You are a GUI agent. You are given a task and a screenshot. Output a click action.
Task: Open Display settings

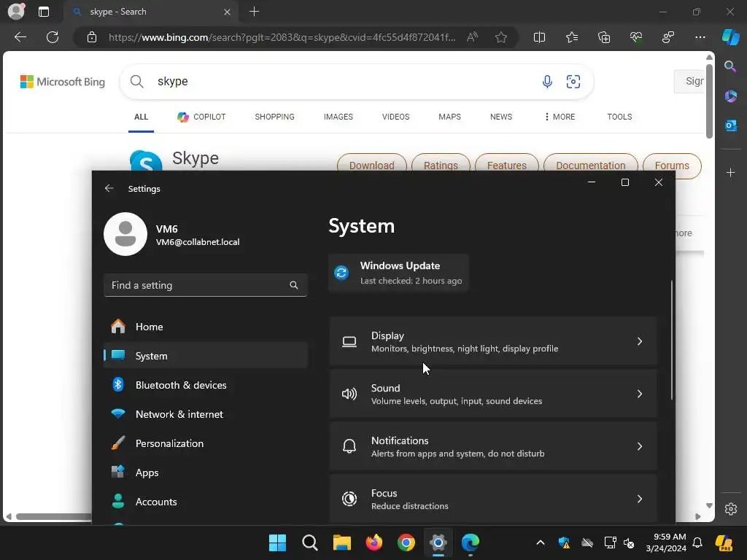coord(493,341)
